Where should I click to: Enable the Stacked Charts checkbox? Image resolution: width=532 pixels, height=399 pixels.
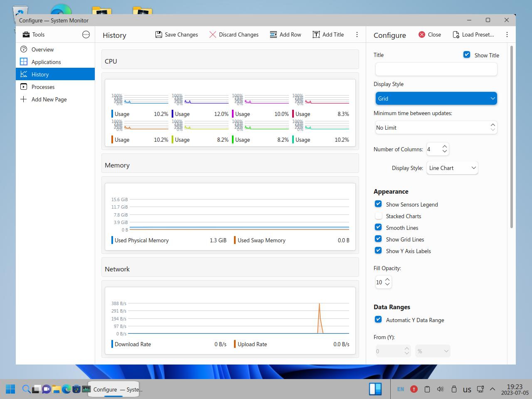[x=378, y=216]
